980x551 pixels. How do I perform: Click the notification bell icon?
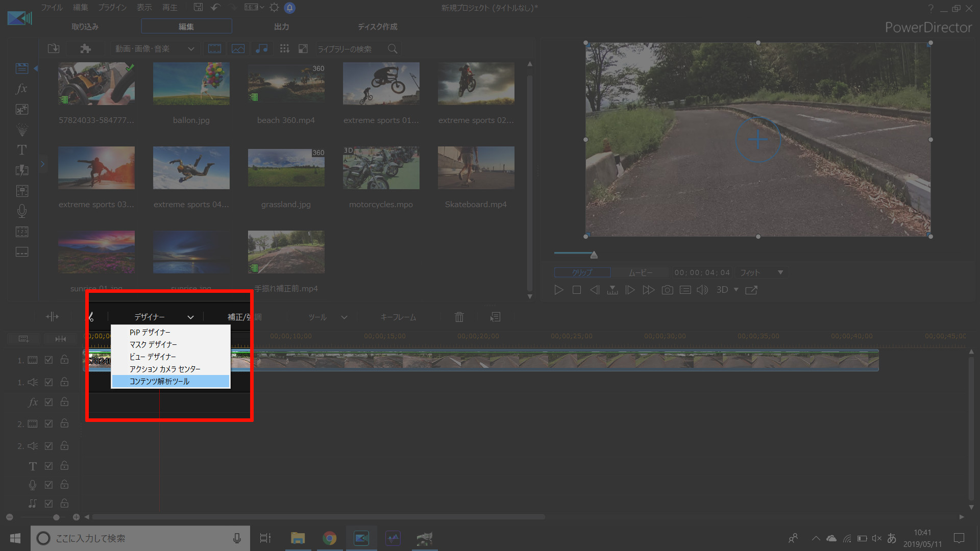click(x=289, y=8)
